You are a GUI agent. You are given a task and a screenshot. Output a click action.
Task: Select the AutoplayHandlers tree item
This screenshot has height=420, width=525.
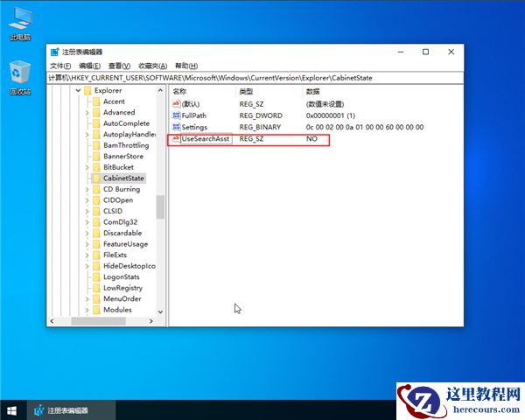tap(129, 135)
